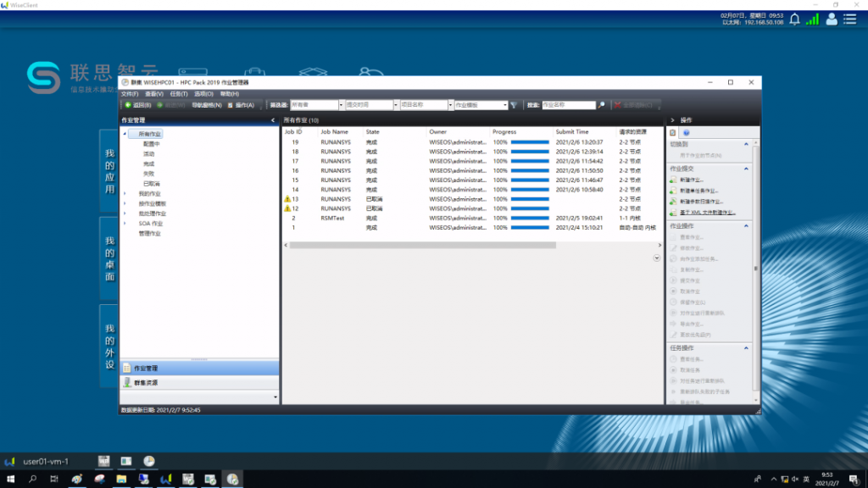Screen dimensions: 868x488
Task: Open the Windows Start menu
Action: [x=10, y=480]
